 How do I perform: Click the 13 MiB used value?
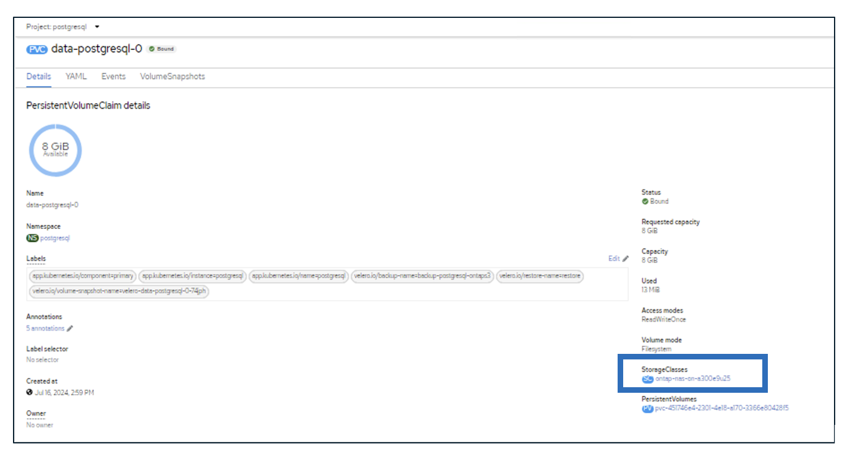[650, 290]
